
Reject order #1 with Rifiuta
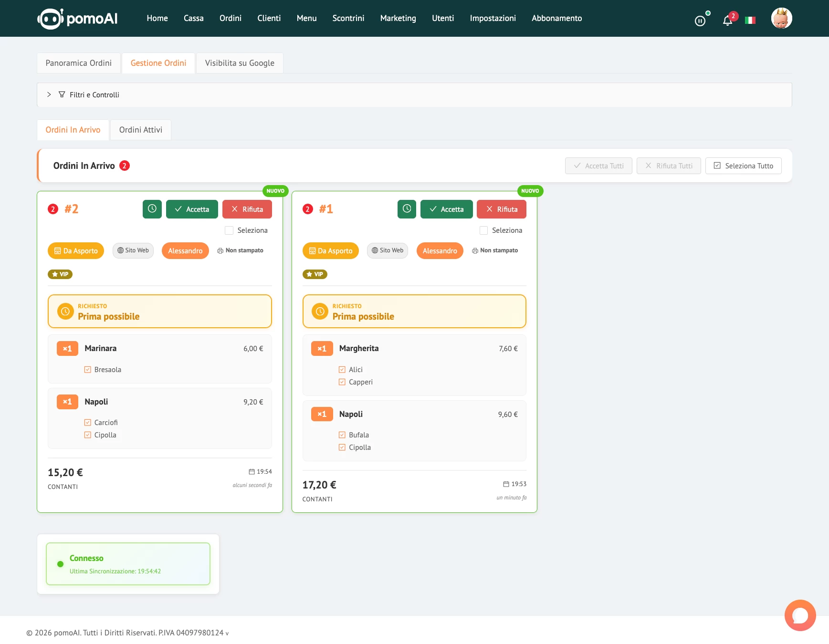click(502, 209)
